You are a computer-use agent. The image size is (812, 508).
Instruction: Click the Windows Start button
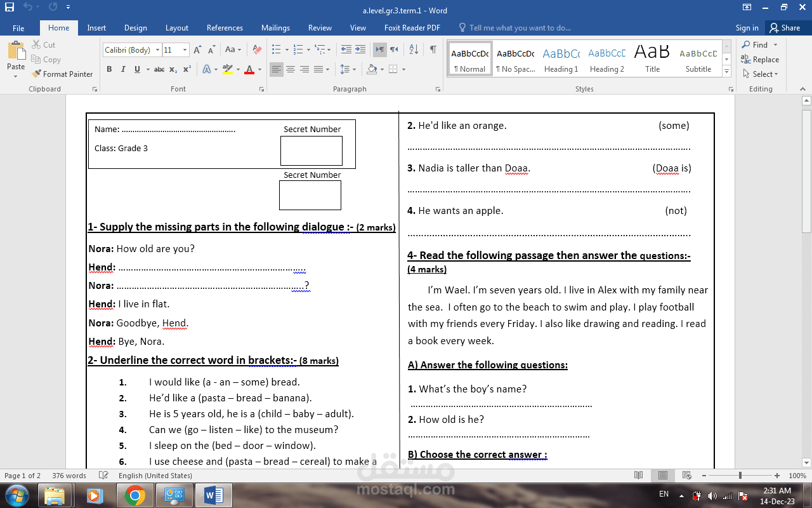click(x=16, y=495)
